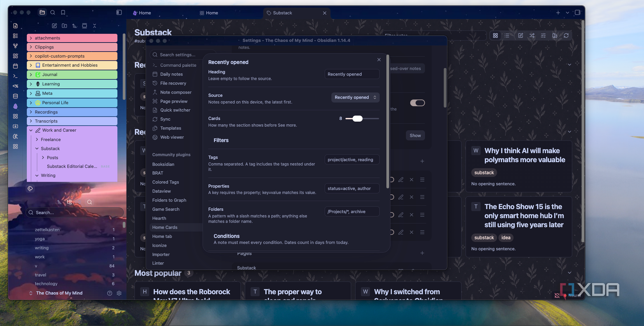644x326 pixels.
Task: Expand the attachments folder
Action: pos(72,38)
